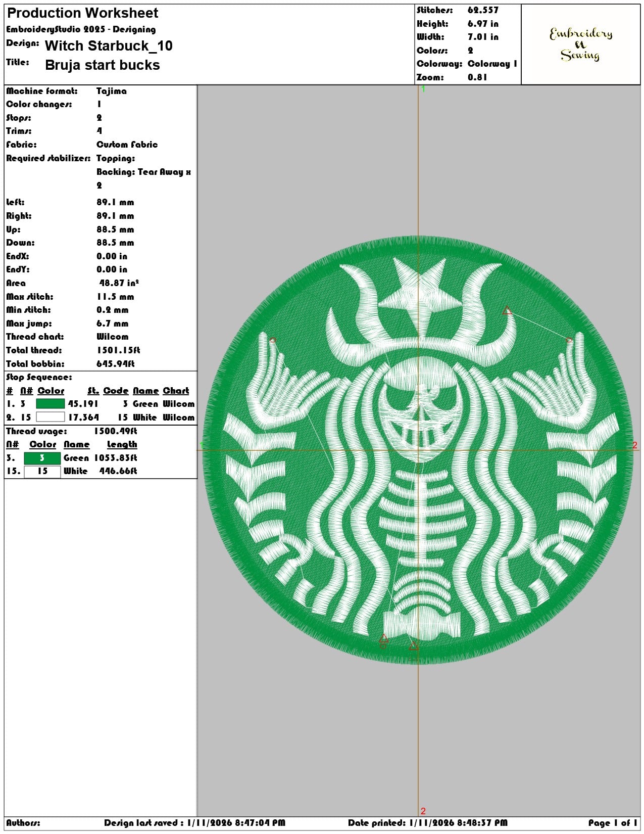Click the Max stitch value 11.5 mm
The width and height of the screenshot is (644, 834).
point(115,297)
